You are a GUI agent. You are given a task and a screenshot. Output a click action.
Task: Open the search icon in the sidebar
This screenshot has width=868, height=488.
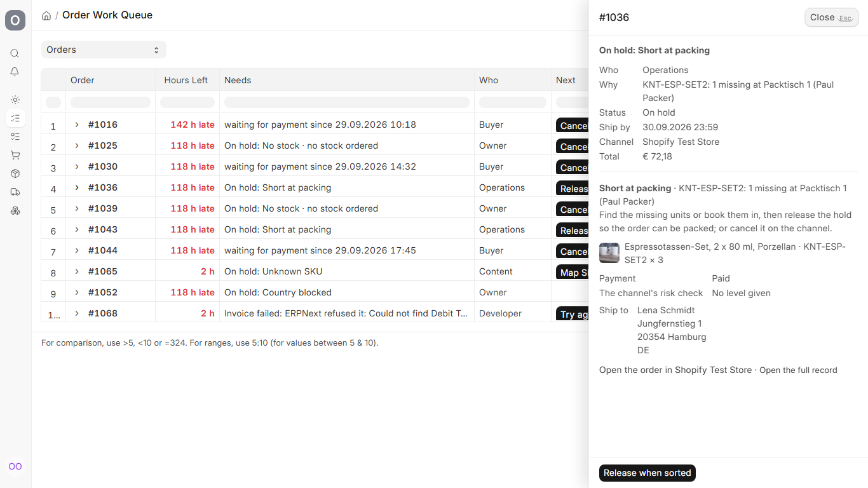point(15,53)
